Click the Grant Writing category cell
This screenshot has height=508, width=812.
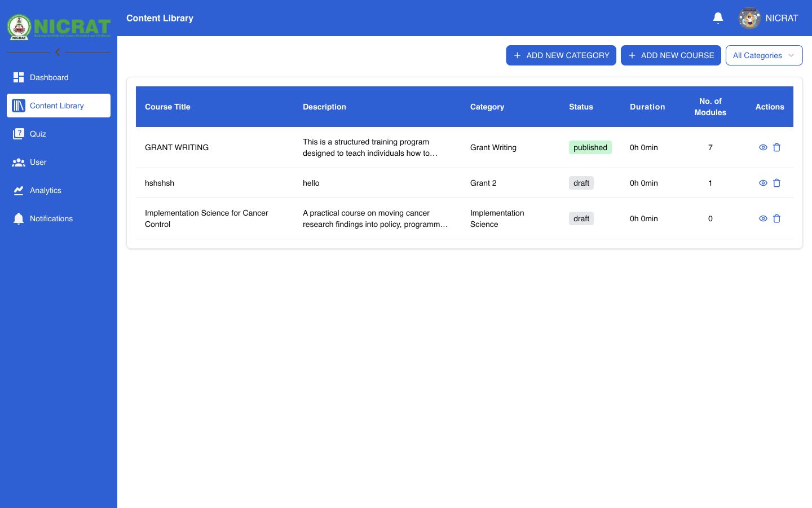pos(493,147)
